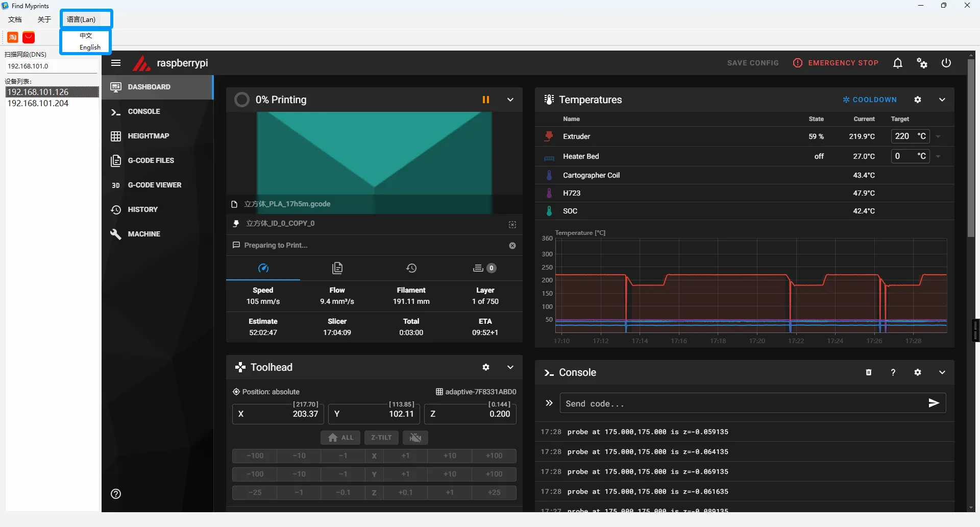Screen dimensions: 980x527
Task: Send console command arrow icon
Action: tap(934, 403)
